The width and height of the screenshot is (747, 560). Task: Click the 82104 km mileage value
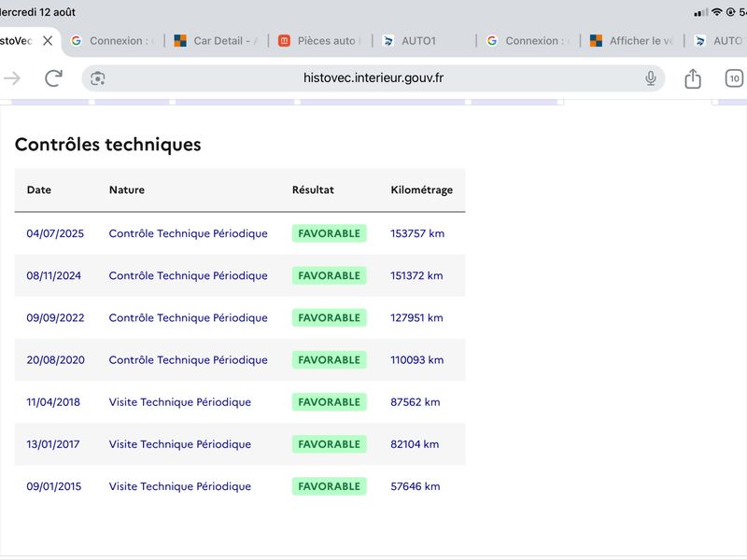click(415, 444)
